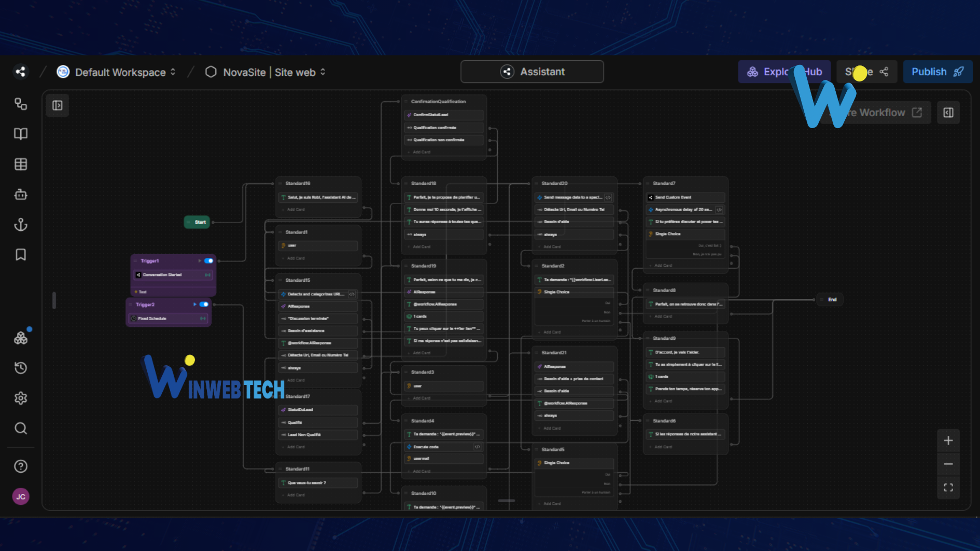Click the JC user avatar

click(21, 497)
